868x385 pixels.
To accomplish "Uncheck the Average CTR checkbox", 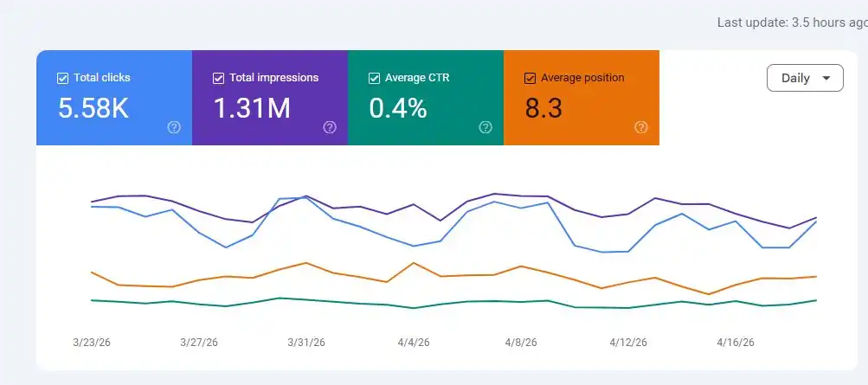I will 374,79.
